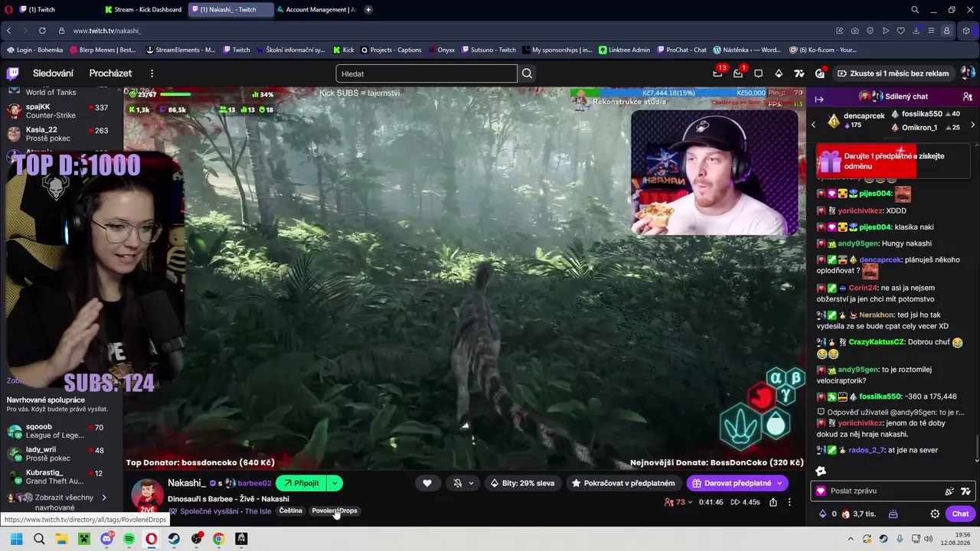Open Opera snapshot camera icon

pos(854,31)
